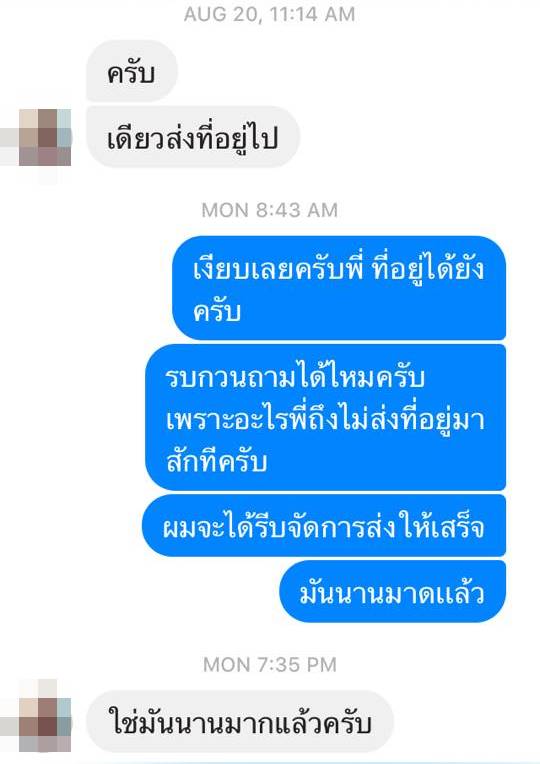540x764 pixels.
Task: Click the MON 7:35 PM timestamp
Action: pyautogui.click(x=270, y=664)
